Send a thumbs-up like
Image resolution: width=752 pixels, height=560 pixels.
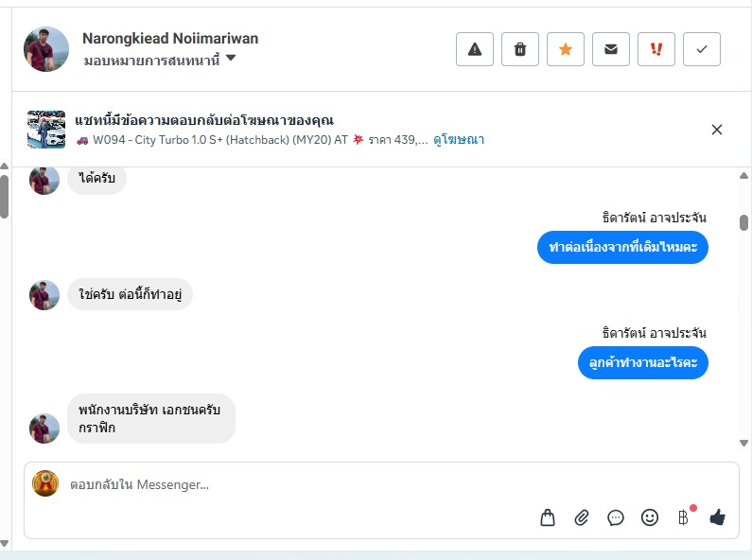pos(717,517)
